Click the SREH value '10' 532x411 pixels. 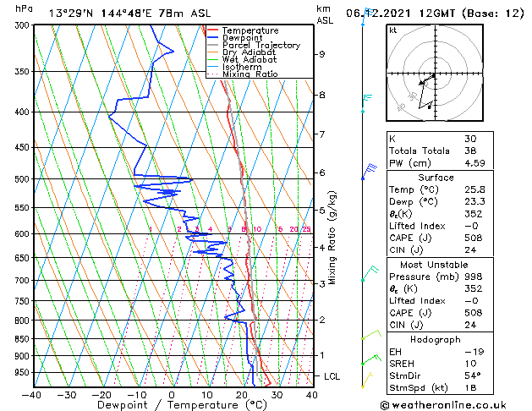(470, 364)
